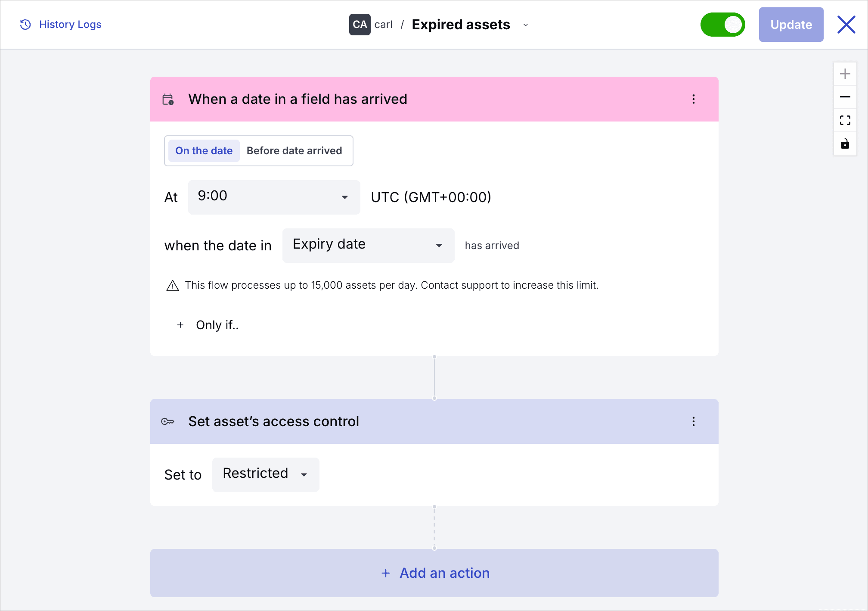This screenshot has width=868, height=611.
Task: Open the Expiry date field dropdown
Action: pos(368,245)
